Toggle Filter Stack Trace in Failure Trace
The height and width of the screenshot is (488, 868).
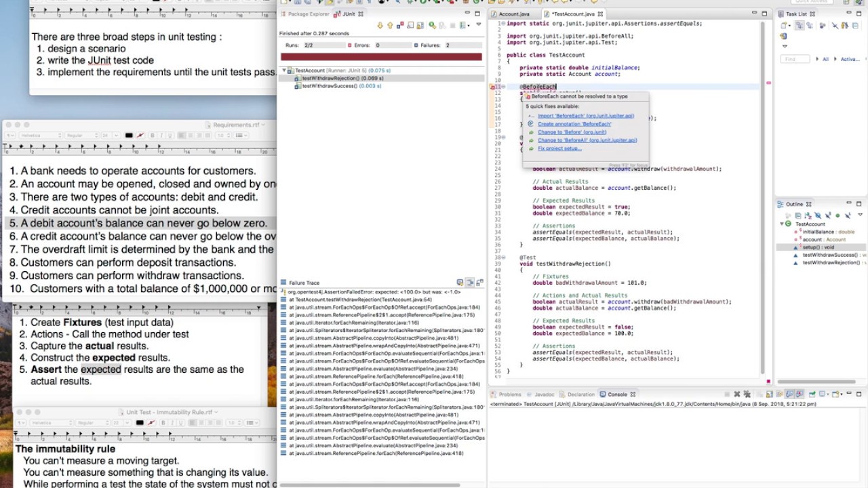[x=470, y=282]
